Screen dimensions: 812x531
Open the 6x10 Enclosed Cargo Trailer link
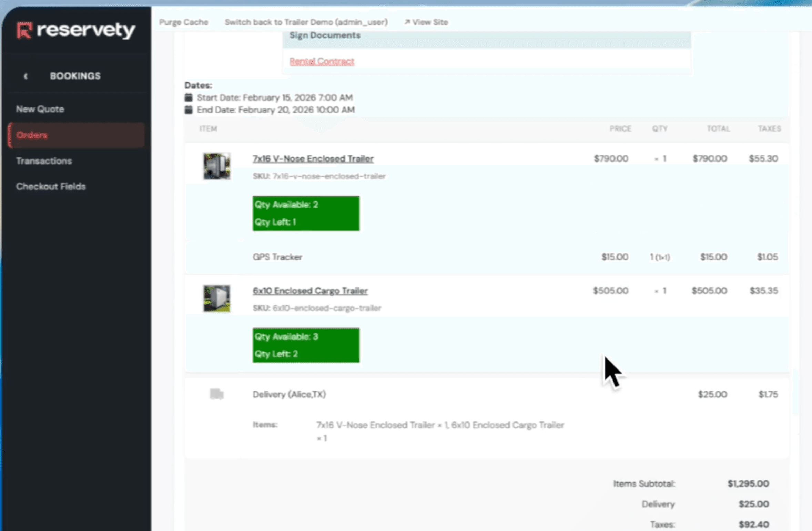[x=310, y=291]
